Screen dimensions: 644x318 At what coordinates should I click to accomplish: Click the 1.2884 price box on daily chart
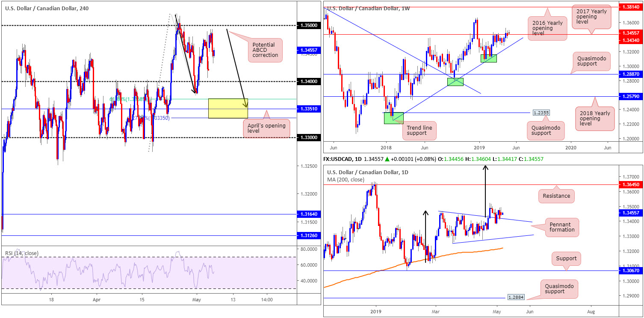click(515, 297)
